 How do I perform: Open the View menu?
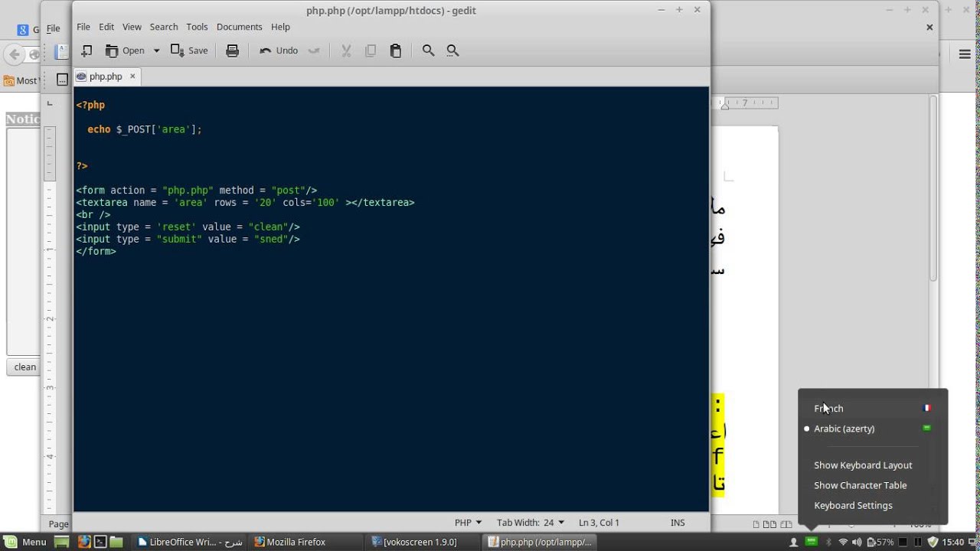132,27
